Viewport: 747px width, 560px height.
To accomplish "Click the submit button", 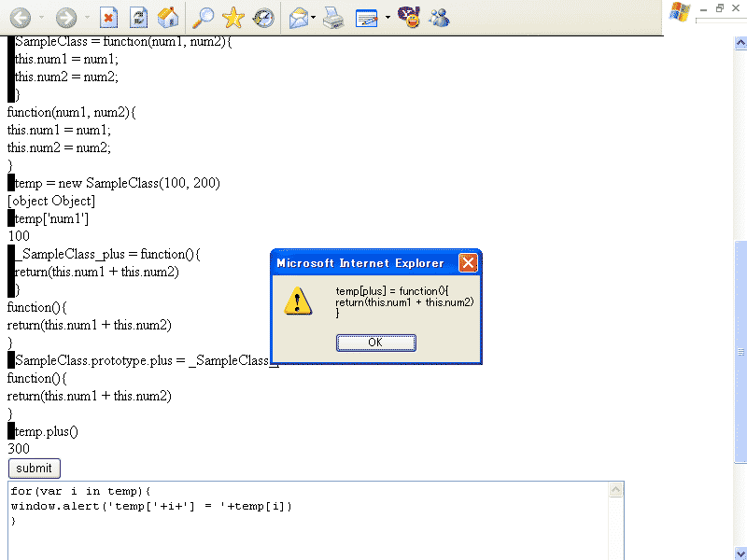I will (x=35, y=469).
